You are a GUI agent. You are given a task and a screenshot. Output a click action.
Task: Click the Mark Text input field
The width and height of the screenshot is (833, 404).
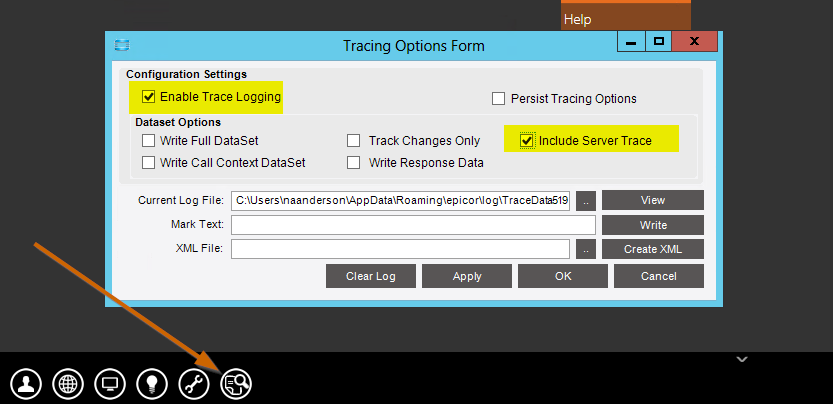[x=413, y=225]
